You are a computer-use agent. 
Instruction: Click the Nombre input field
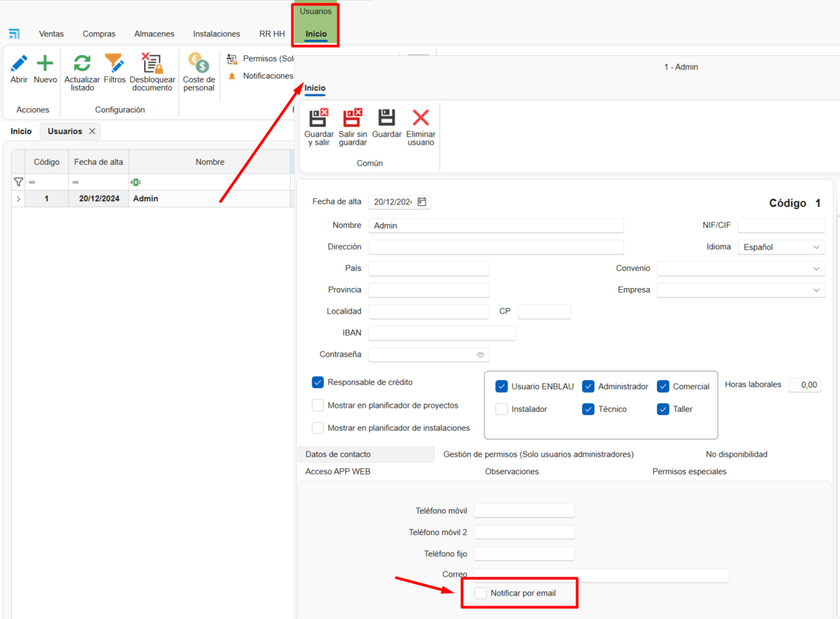[x=496, y=225]
